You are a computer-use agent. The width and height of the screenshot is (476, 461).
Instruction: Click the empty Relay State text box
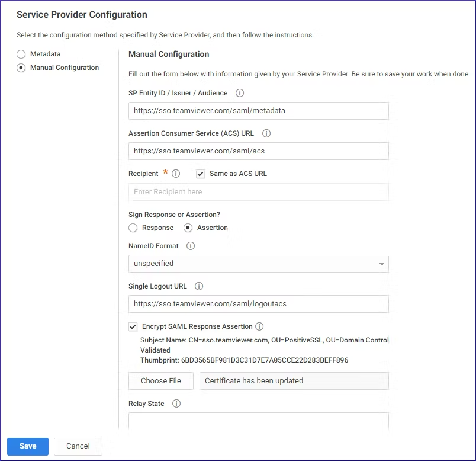click(258, 421)
